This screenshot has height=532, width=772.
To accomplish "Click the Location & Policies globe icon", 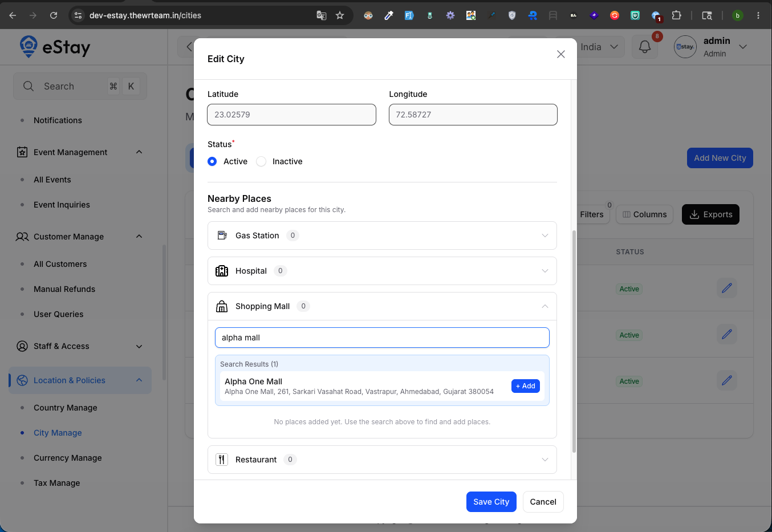I will click(x=22, y=380).
